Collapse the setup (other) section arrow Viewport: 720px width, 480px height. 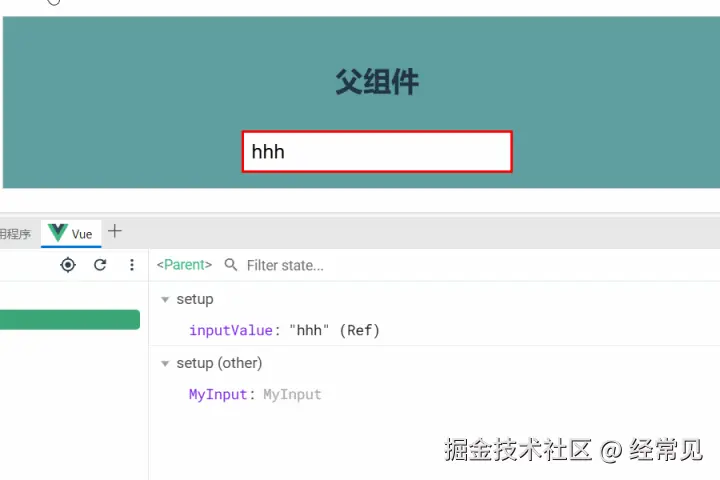(x=165, y=364)
